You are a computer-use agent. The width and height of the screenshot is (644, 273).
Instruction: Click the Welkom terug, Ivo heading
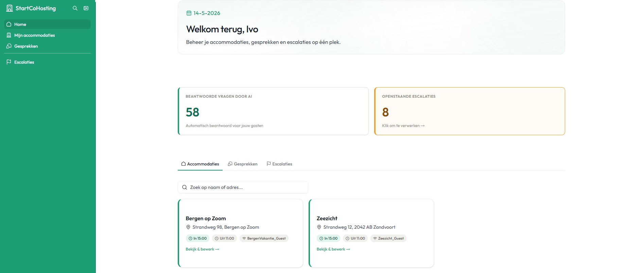(222, 29)
